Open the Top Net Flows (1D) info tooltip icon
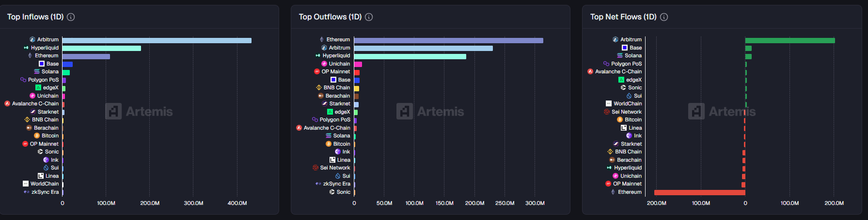The image size is (868, 220). pyautogui.click(x=664, y=17)
